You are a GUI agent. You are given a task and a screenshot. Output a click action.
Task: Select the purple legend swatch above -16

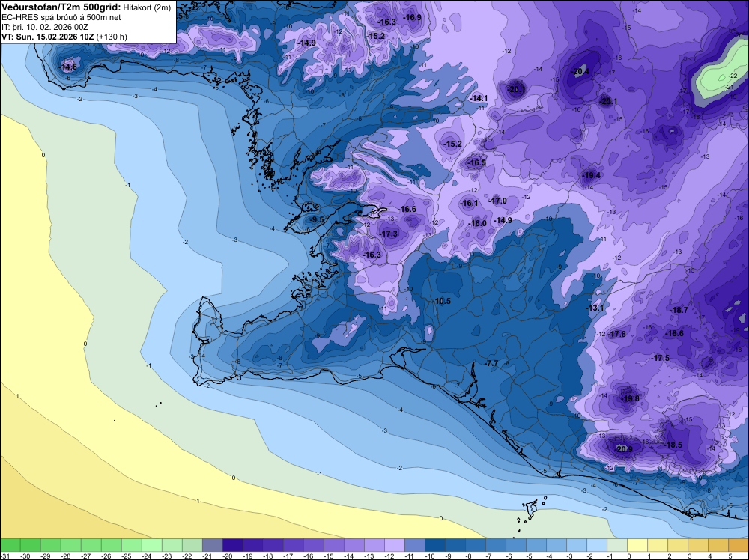coord(313,545)
